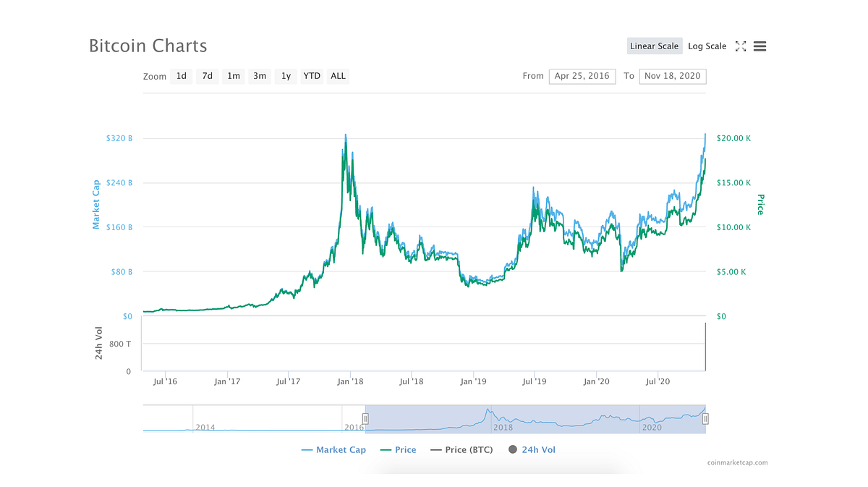Click the 24h Vol axis title
868x487 pixels.
coord(99,344)
